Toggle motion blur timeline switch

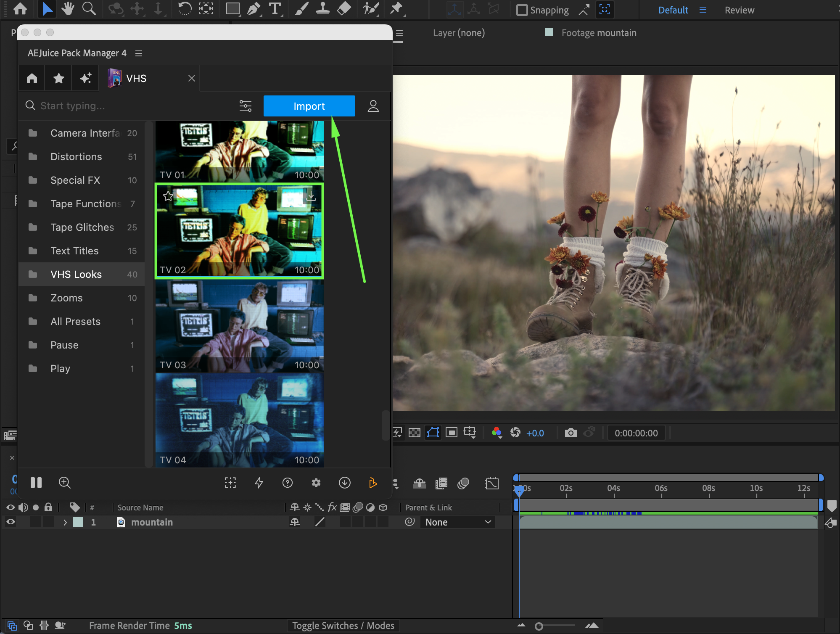(x=463, y=483)
